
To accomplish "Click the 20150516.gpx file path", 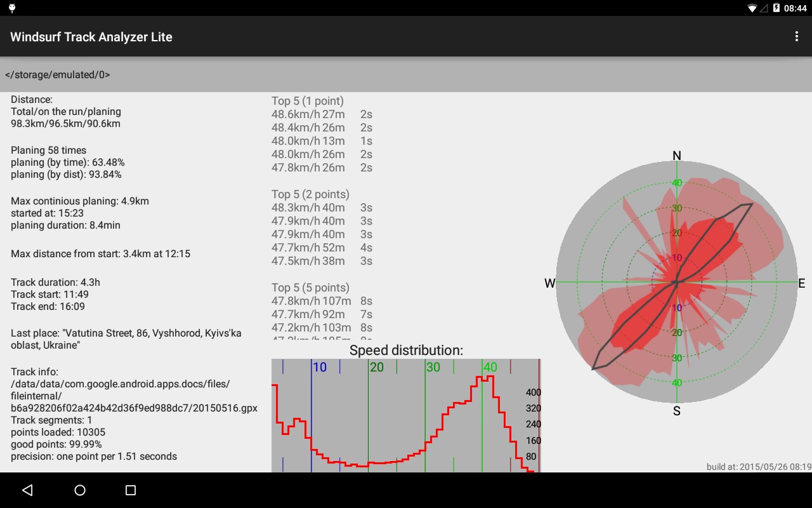I will click(x=134, y=396).
